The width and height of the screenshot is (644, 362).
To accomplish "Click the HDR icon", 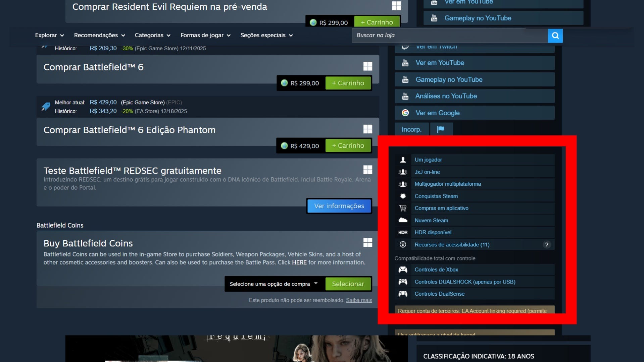I will (403, 232).
